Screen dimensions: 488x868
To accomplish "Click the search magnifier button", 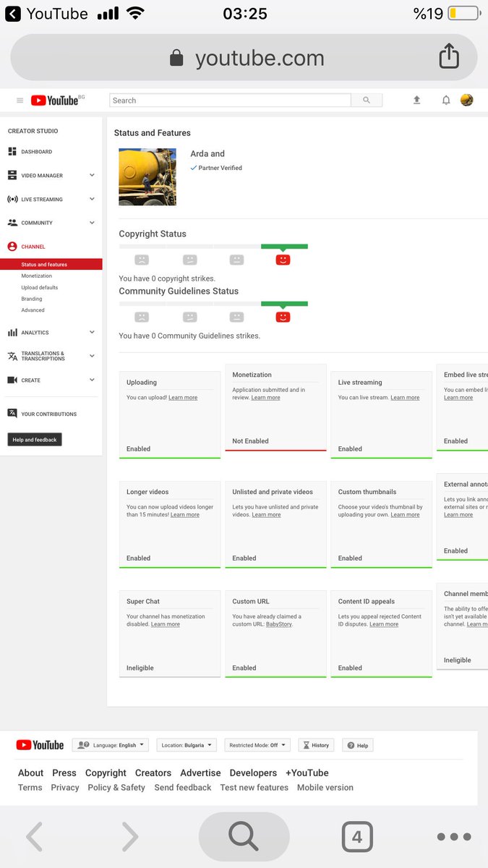I will 367,101.
